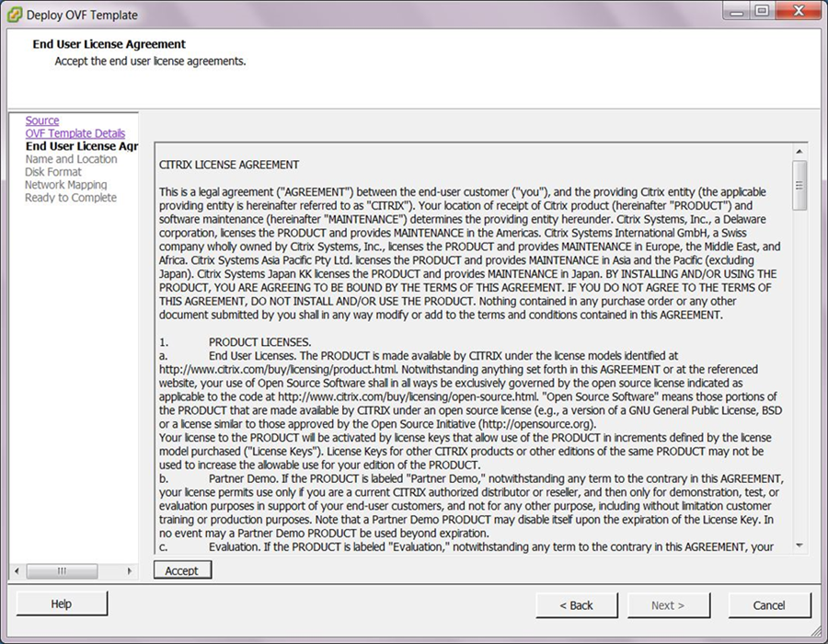
Task: Click the license text scroll up arrow
Action: (x=799, y=152)
